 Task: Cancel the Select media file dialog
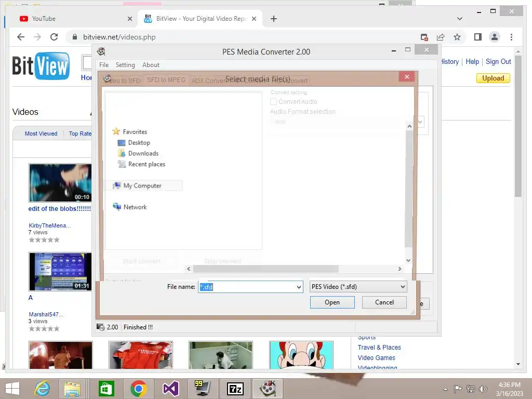tap(384, 302)
